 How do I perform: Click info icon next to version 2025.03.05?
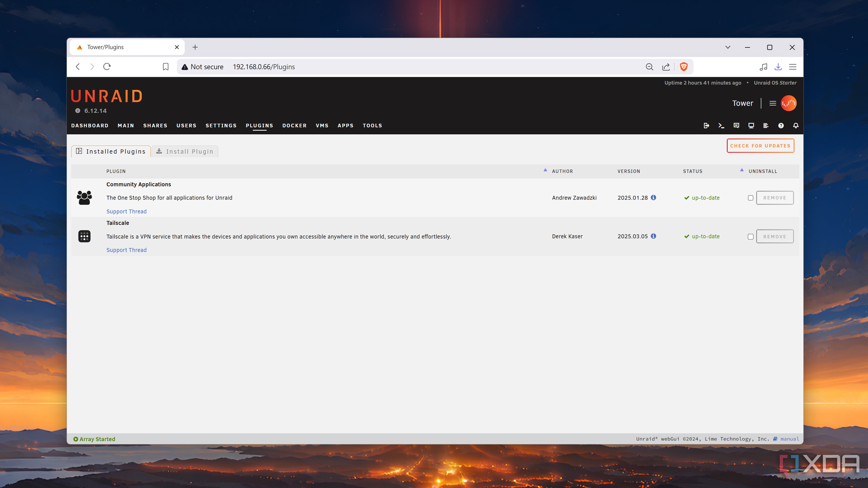tap(653, 236)
